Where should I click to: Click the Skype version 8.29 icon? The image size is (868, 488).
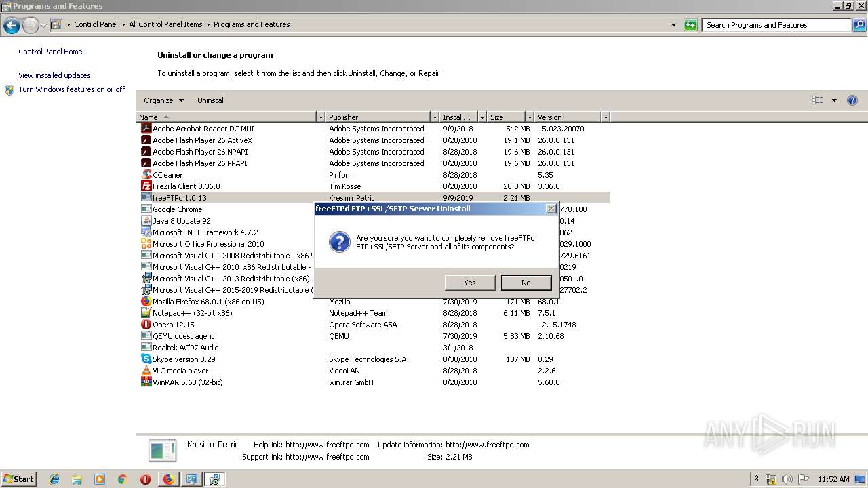(x=146, y=359)
